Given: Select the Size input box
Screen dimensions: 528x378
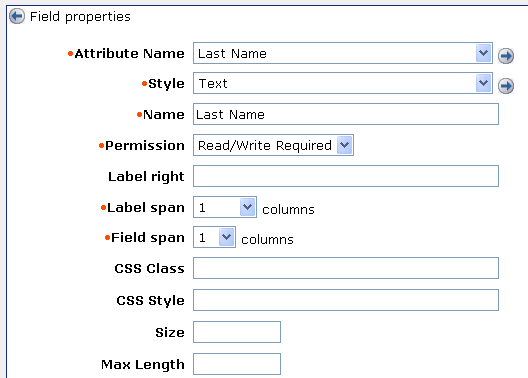Looking at the screenshot, I should pos(237,332).
